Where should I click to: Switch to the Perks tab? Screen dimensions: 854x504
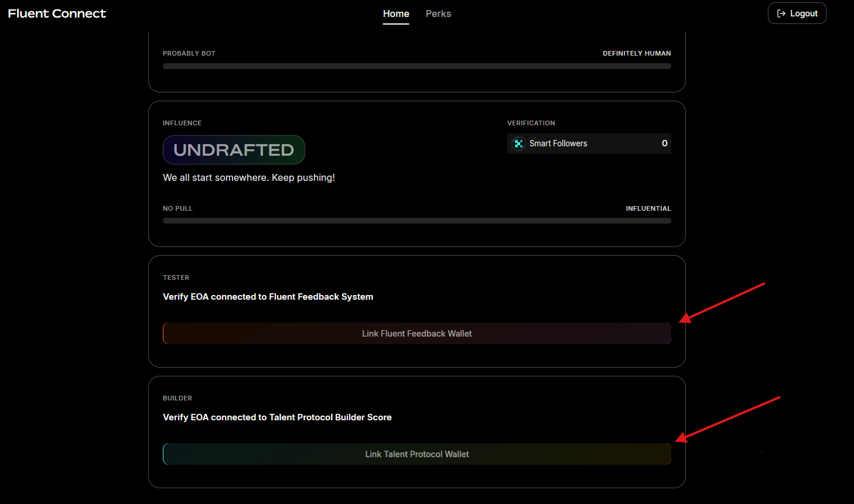[438, 13]
